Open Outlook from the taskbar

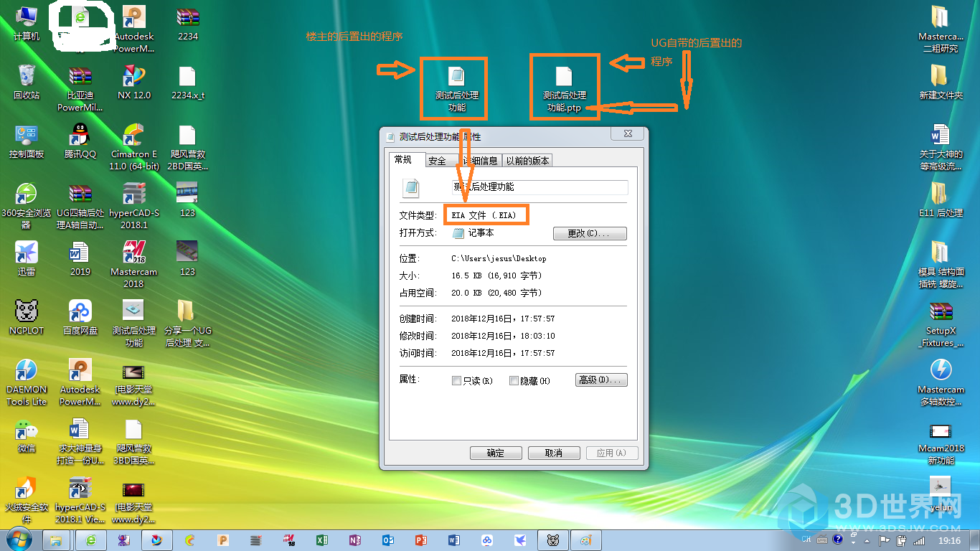point(388,540)
